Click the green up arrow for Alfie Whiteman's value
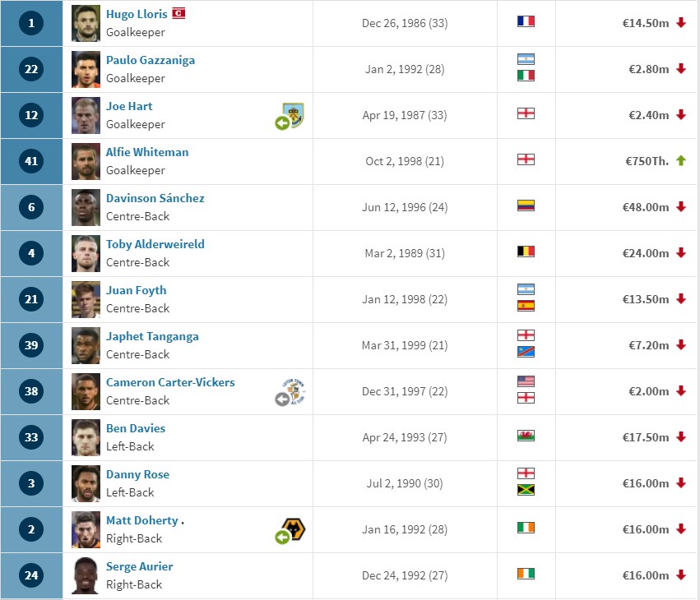 [x=681, y=160]
